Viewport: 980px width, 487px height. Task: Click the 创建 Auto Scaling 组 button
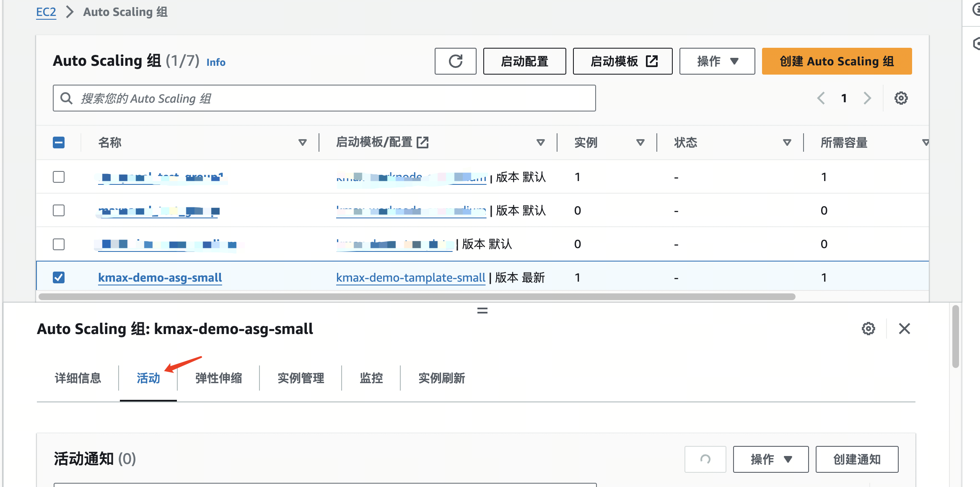tap(836, 61)
